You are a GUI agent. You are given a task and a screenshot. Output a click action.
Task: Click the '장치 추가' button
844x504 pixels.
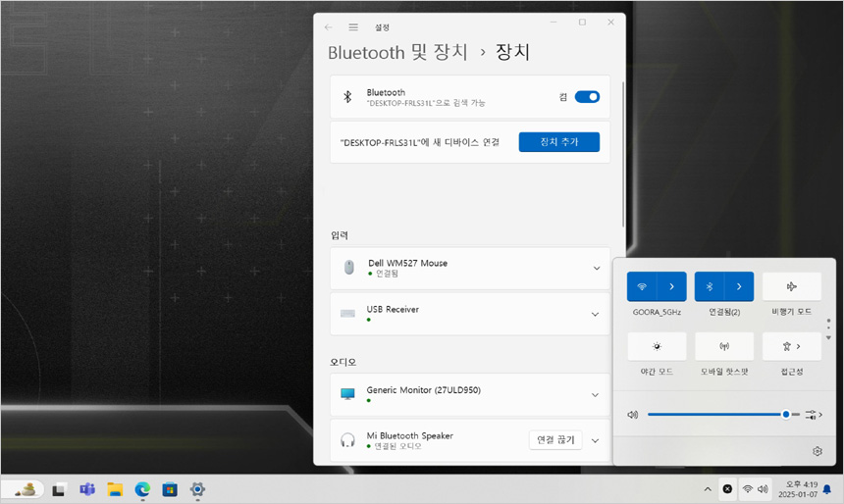(558, 142)
